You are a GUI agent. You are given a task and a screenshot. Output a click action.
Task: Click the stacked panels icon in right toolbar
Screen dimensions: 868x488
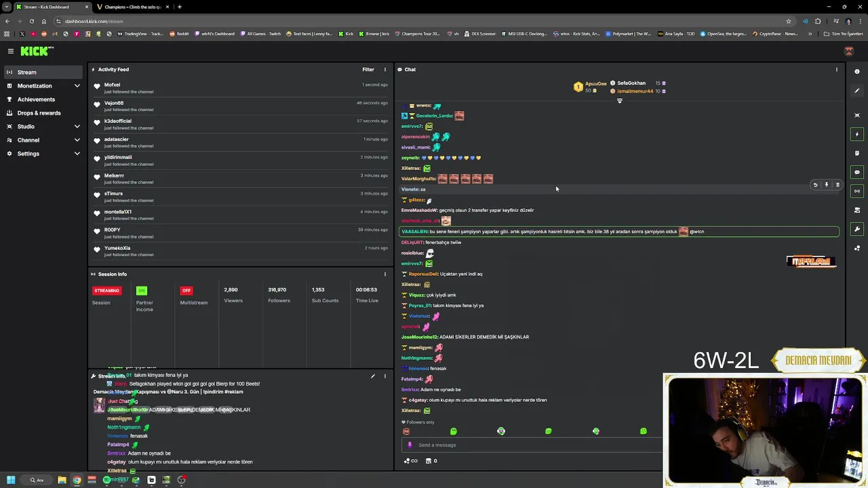click(x=857, y=210)
